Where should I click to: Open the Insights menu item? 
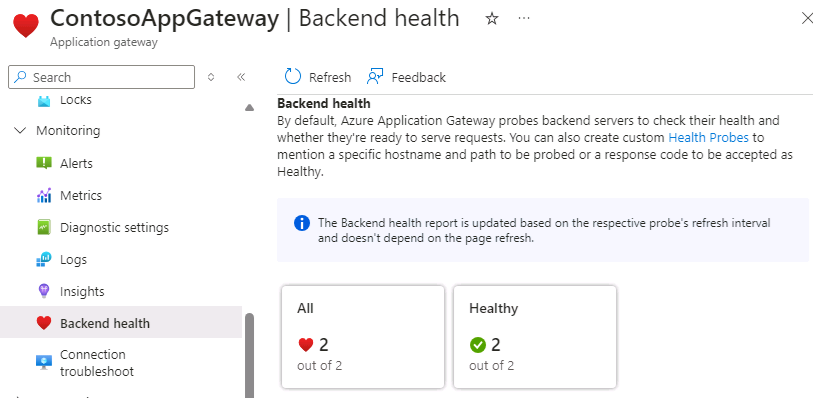(x=82, y=292)
